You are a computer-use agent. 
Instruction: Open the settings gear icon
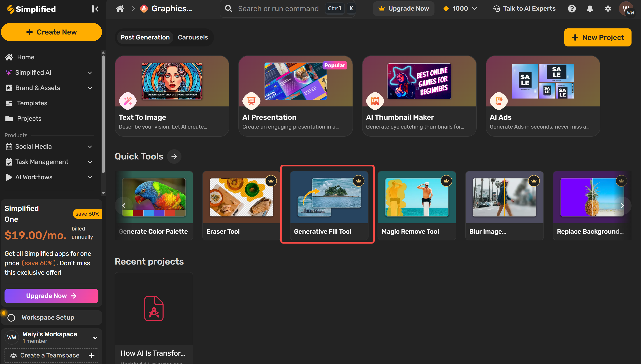tap(608, 9)
